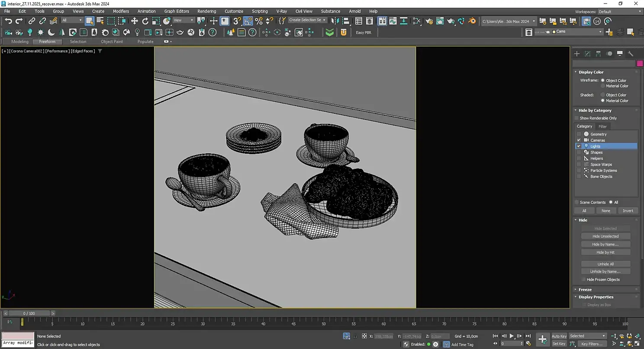
Task: Open the Modifiers menu
Action: pyautogui.click(x=121, y=11)
